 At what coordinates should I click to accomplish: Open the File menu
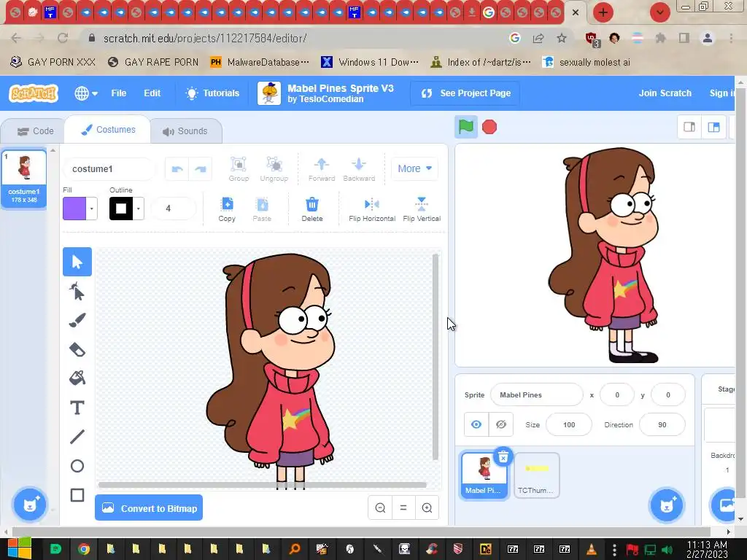[119, 93]
